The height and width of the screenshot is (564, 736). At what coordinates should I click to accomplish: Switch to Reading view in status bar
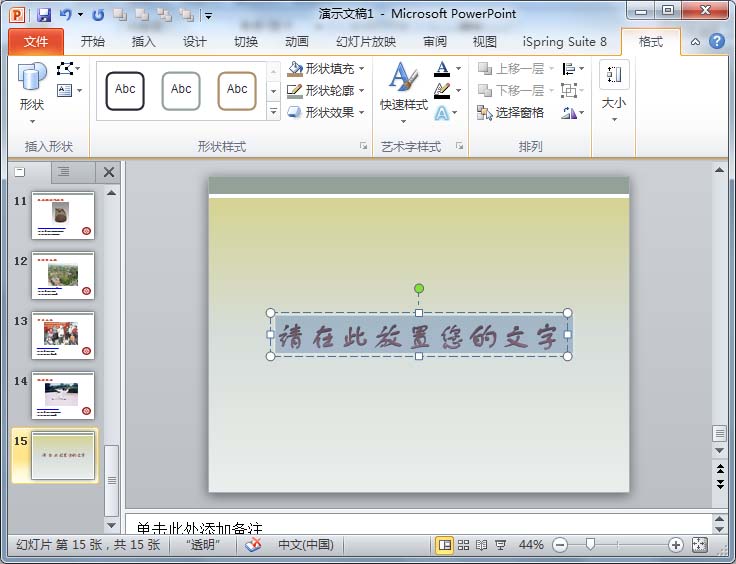[x=481, y=545]
